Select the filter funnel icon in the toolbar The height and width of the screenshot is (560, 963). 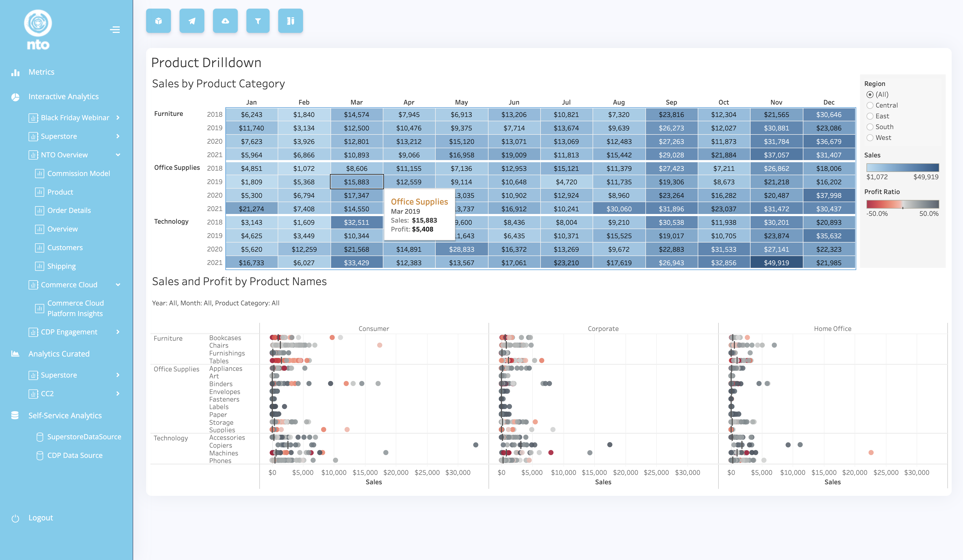[258, 21]
